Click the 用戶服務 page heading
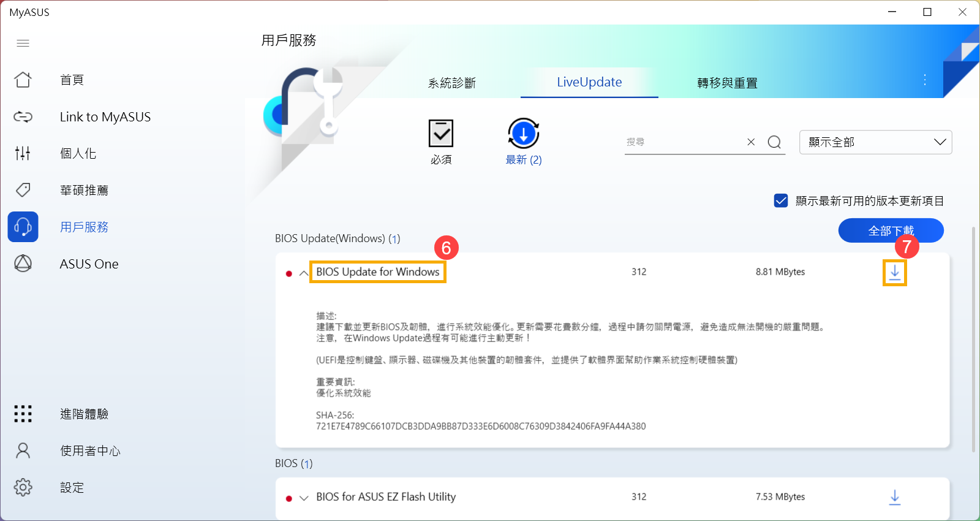Viewport: 980px width, 521px height. 289,40
